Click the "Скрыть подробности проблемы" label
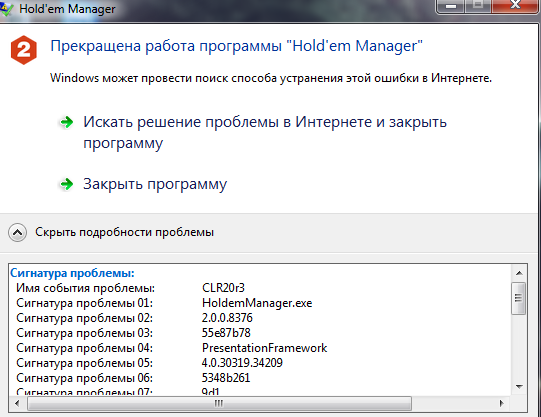 pos(125,232)
